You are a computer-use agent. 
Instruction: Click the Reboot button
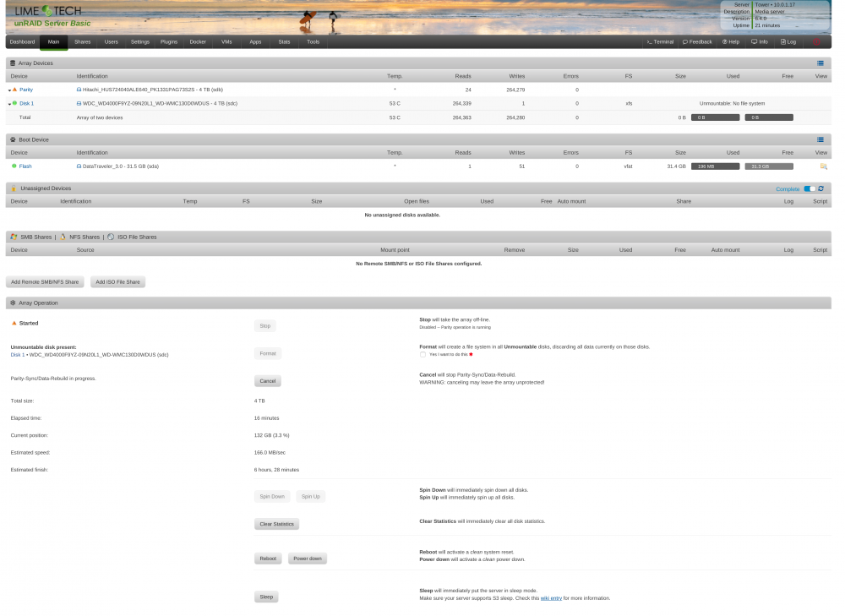point(268,559)
